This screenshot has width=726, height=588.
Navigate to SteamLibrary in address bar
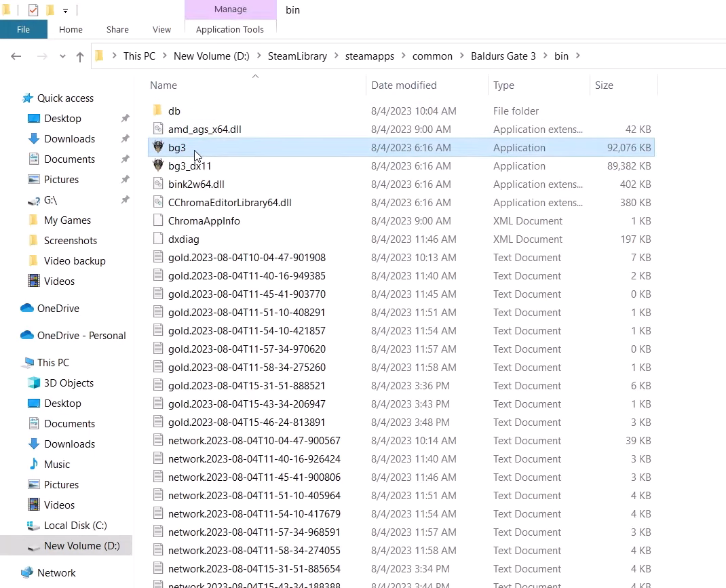coord(297,56)
